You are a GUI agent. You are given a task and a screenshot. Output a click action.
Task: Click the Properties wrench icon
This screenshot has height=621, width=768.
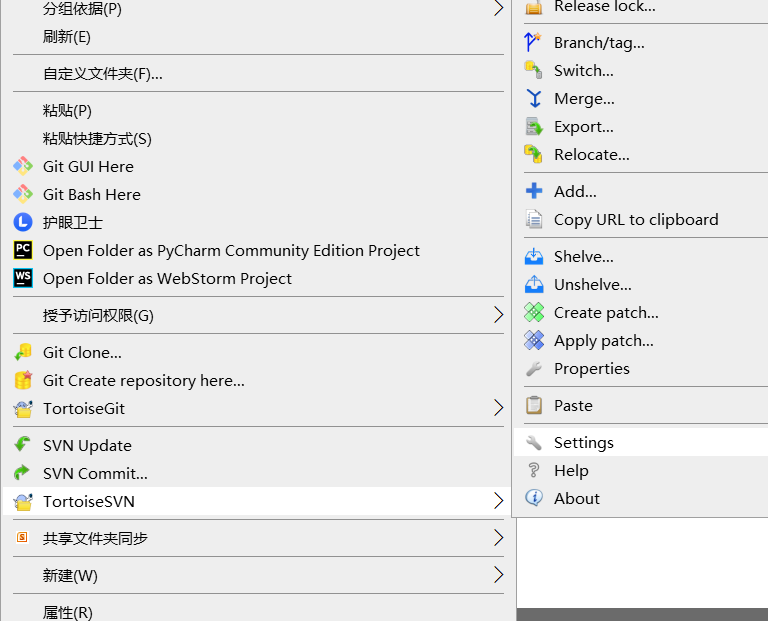pyautogui.click(x=534, y=368)
